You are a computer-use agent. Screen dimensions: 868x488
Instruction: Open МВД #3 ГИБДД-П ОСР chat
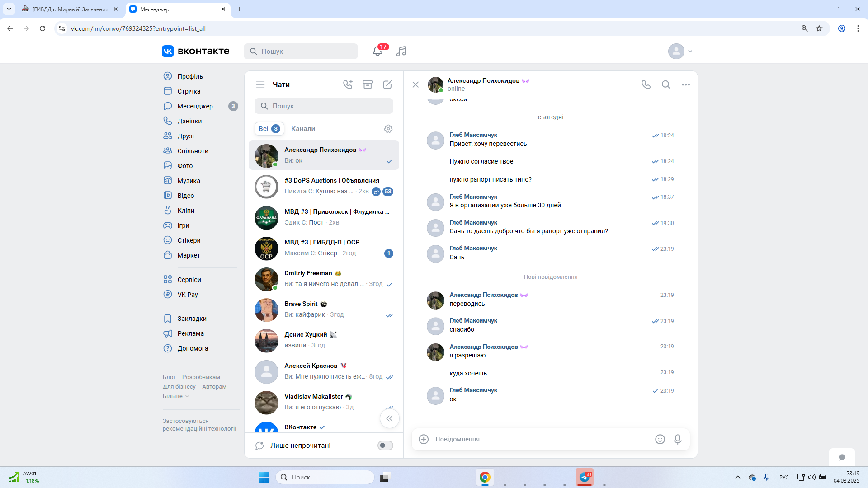point(324,248)
